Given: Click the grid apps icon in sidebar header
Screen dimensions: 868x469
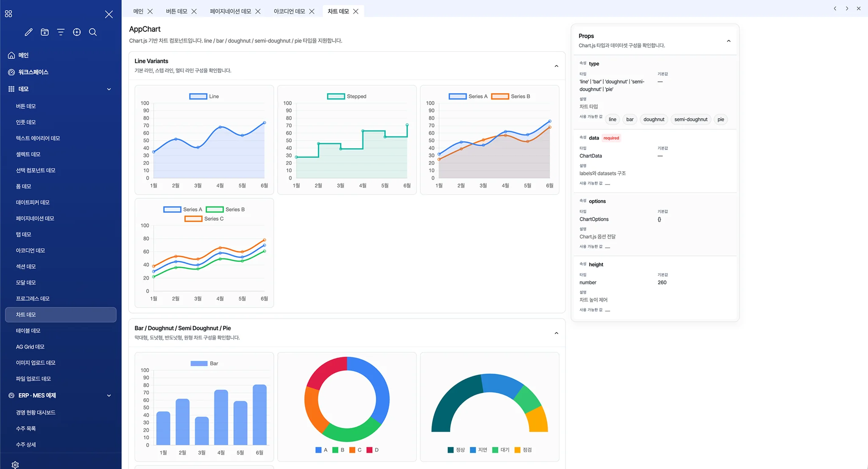Looking at the screenshot, I should [8, 14].
